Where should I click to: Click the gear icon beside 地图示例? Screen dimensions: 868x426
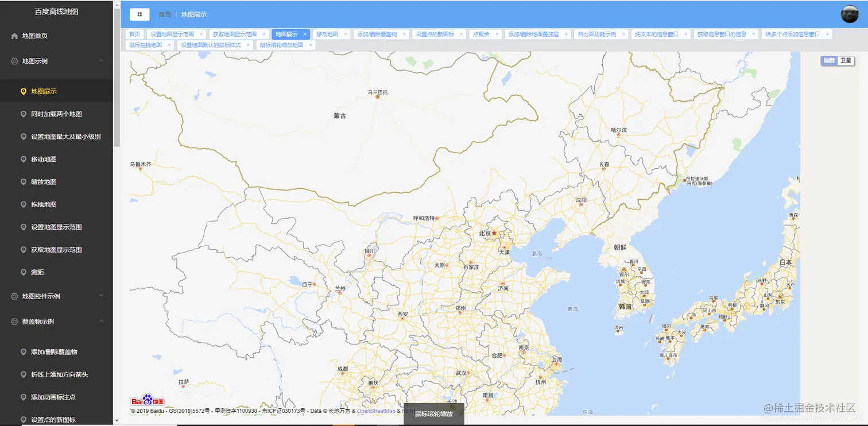pyautogui.click(x=14, y=61)
